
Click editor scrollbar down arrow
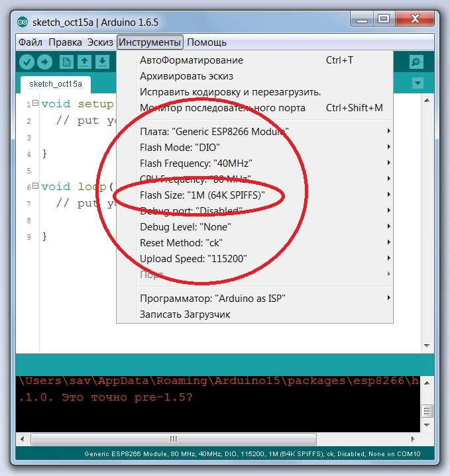pos(427,346)
